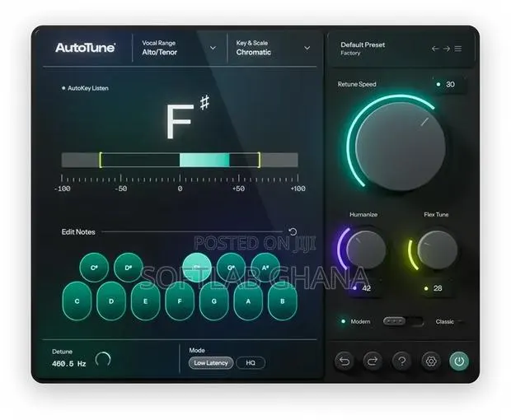511x420 pixels.
Task: Enable AutoKey Listen
Action: [x=86, y=88]
